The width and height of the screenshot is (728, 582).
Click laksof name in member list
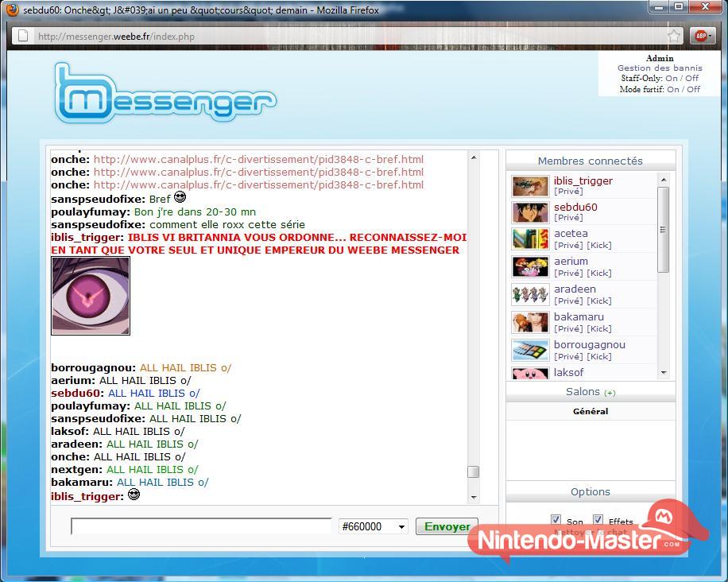[569, 372]
